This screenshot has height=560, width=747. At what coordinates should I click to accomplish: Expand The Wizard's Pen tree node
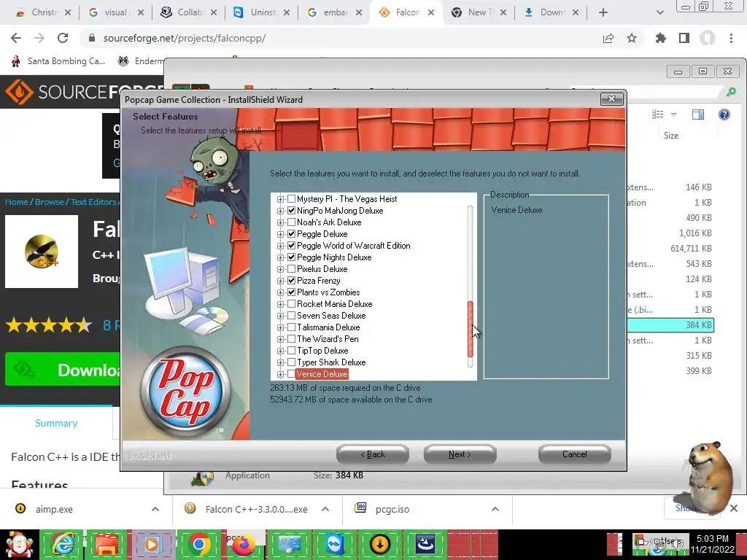(281, 339)
